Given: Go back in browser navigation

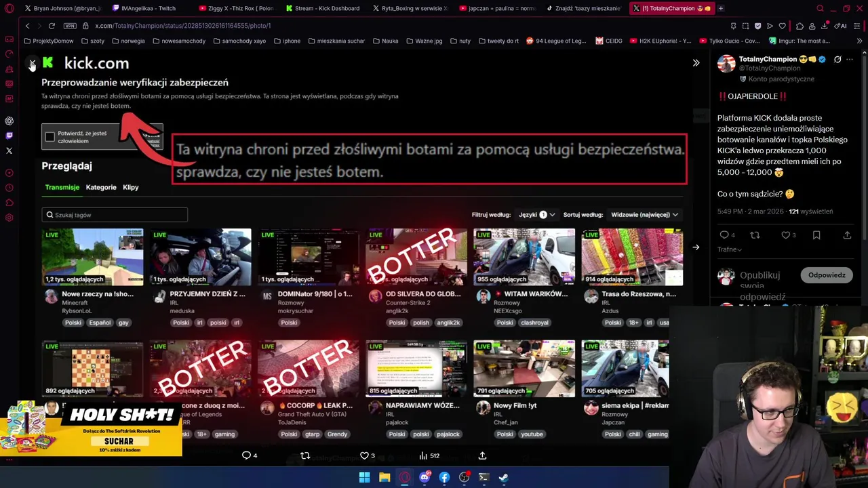Looking at the screenshot, I should (27, 26).
